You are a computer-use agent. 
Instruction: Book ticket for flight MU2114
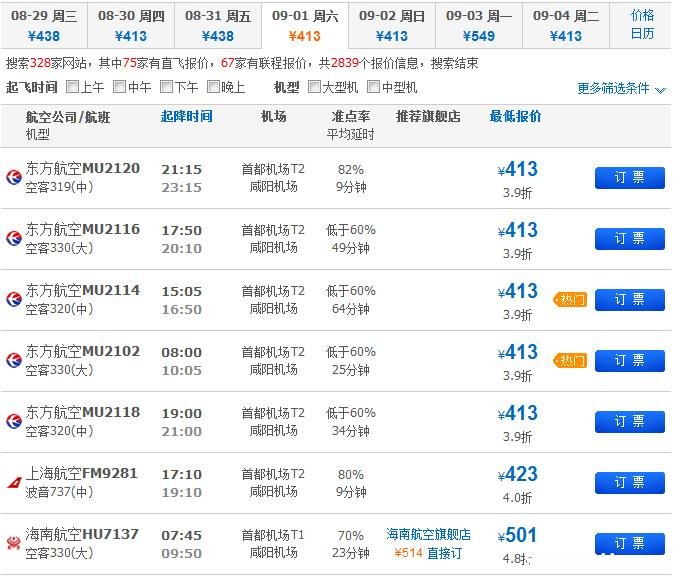tap(629, 300)
